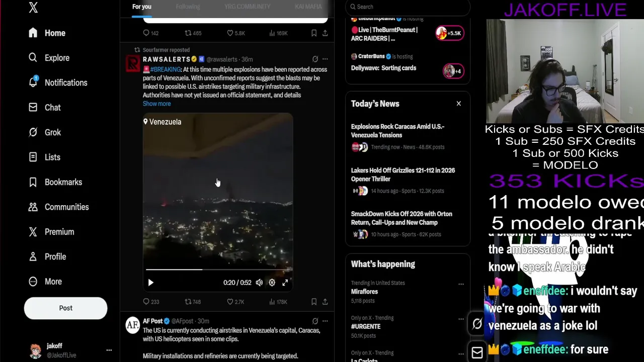This screenshot has height=362, width=644.
Task: Open Premium page
Action: (51, 232)
